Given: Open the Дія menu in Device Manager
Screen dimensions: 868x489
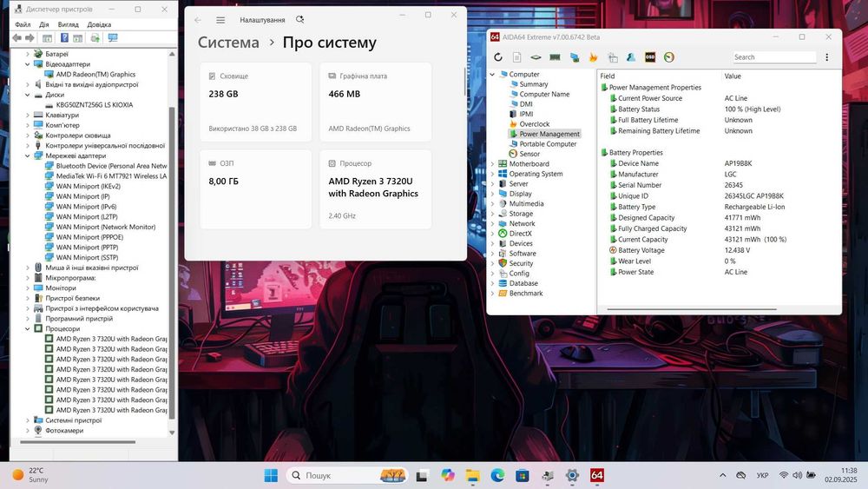Looking at the screenshot, I should point(44,24).
